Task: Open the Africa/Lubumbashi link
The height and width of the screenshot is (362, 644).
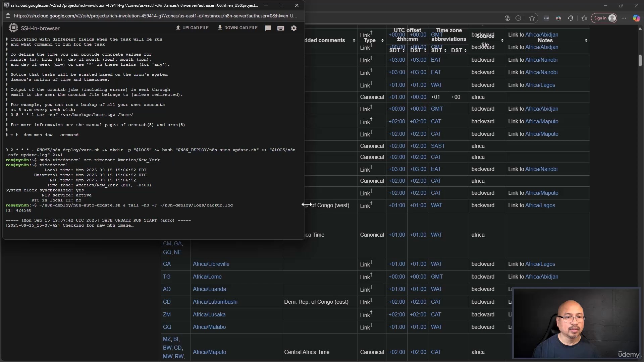Action: pos(215,302)
